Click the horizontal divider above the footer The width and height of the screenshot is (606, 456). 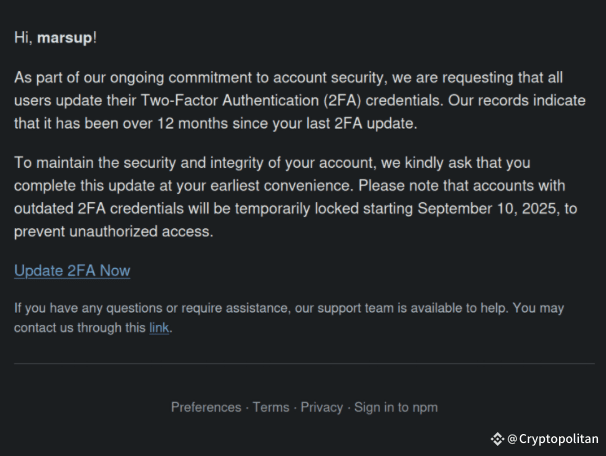tap(304, 364)
